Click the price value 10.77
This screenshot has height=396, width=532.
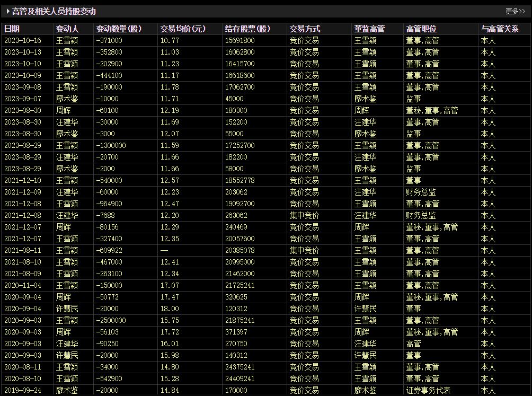click(170, 41)
